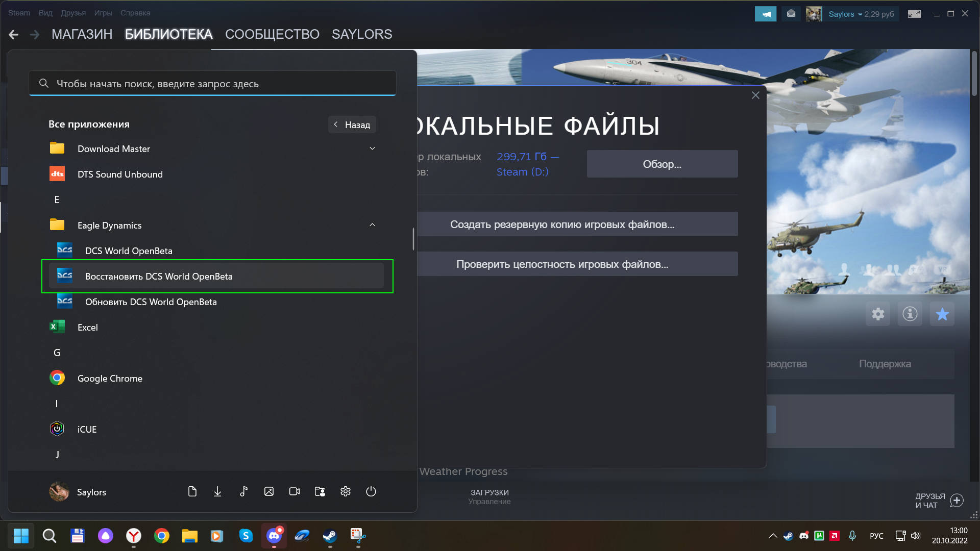Click the Eagle Dynamics folder
Screen dimensions: 980x551
(213, 225)
